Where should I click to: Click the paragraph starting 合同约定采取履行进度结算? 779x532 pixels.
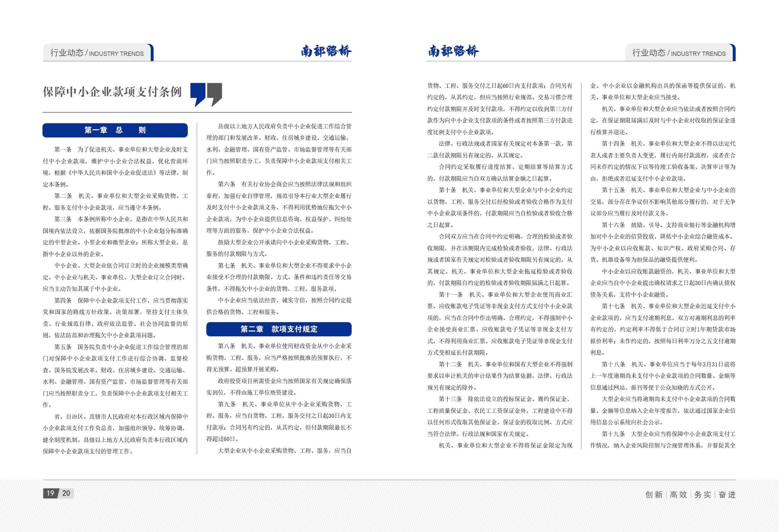click(x=500, y=173)
